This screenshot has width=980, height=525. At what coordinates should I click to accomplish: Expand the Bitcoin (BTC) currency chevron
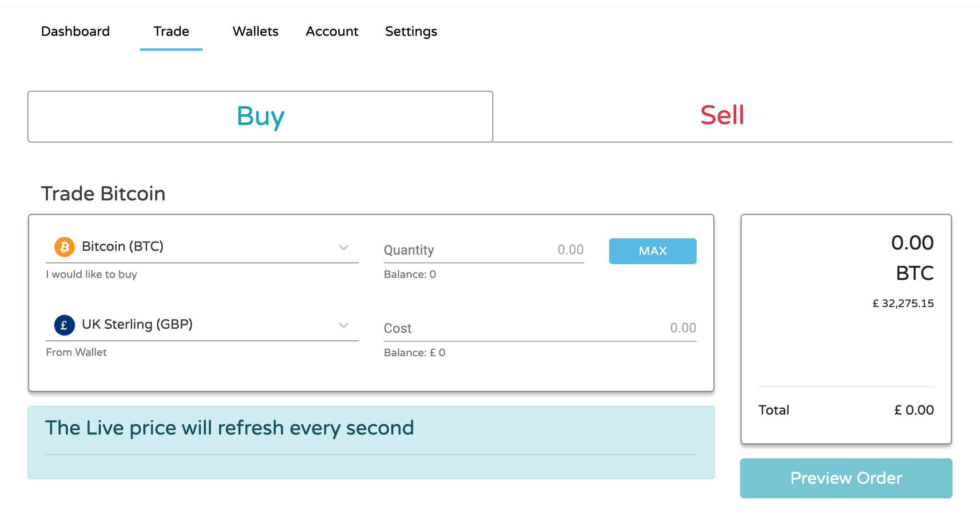343,247
